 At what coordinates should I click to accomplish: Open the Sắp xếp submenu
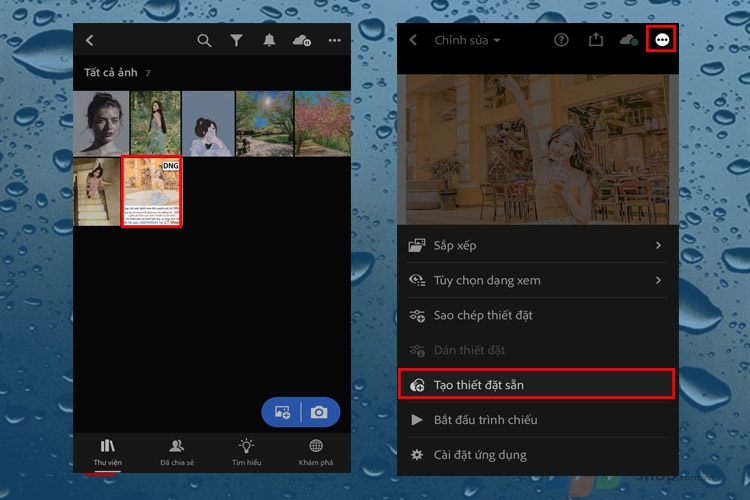(x=538, y=245)
